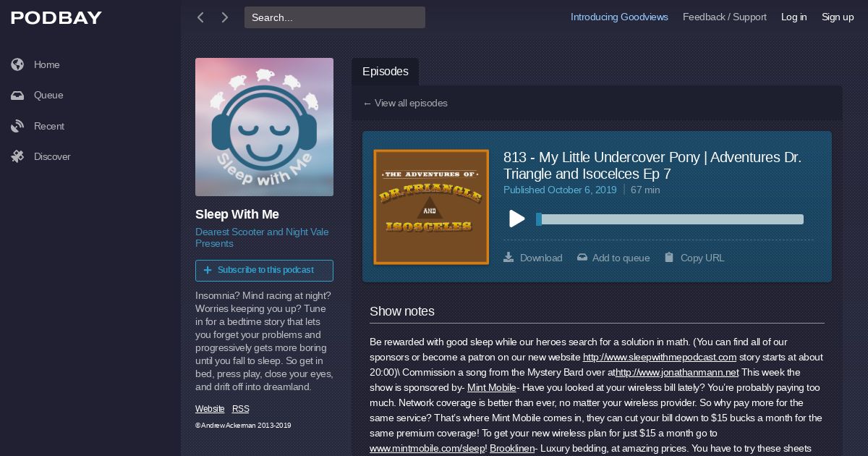
Task: Click the Sleep With Me title
Action: pyautogui.click(x=237, y=214)
